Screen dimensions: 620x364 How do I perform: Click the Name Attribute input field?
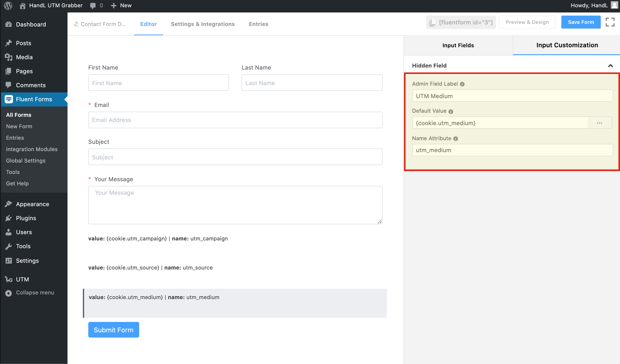tap(512, 150)
